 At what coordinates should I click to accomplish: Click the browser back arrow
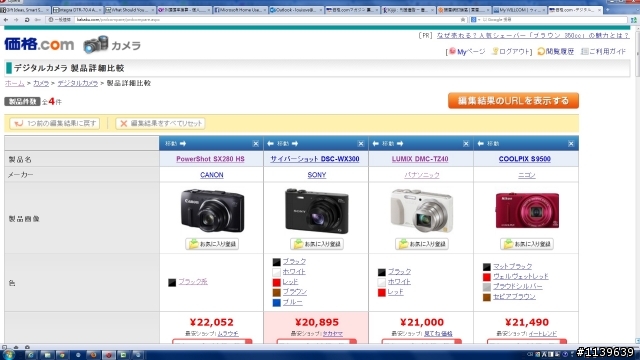coord(6,20)
